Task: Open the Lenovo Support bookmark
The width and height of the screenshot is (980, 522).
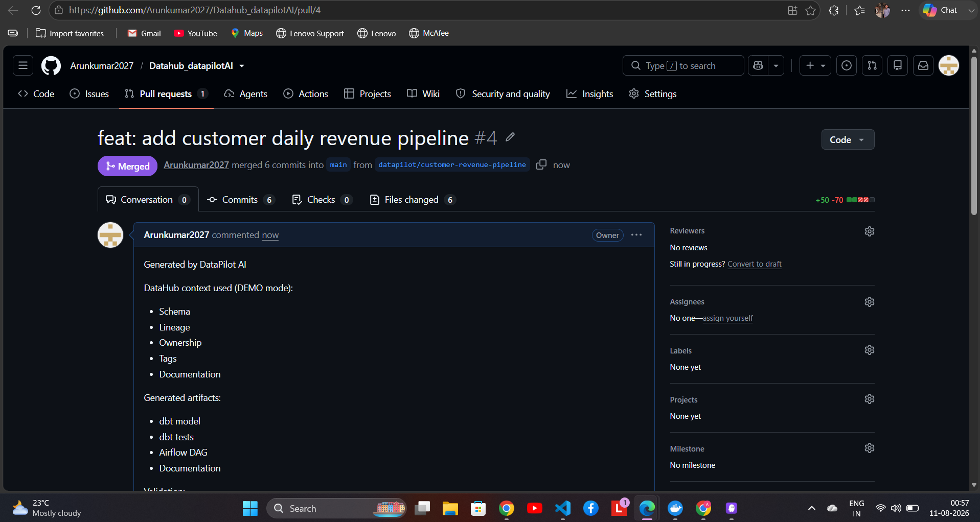Action: pyautogui.click(x=310, y=33)
